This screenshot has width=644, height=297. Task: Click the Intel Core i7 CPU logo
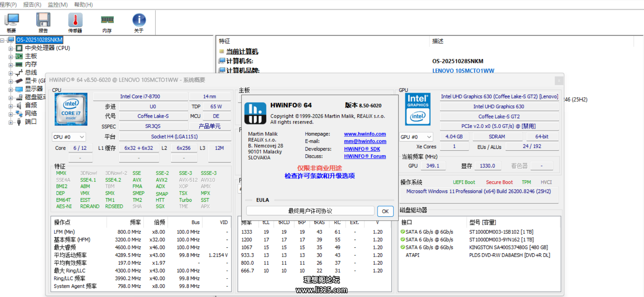coord(71,109)
